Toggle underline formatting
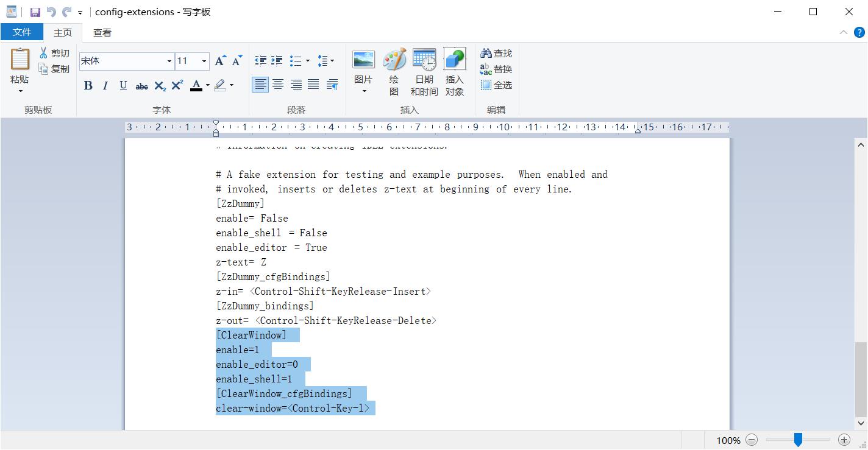The width and height of the screenshot is (868, 450). (123, 85)
